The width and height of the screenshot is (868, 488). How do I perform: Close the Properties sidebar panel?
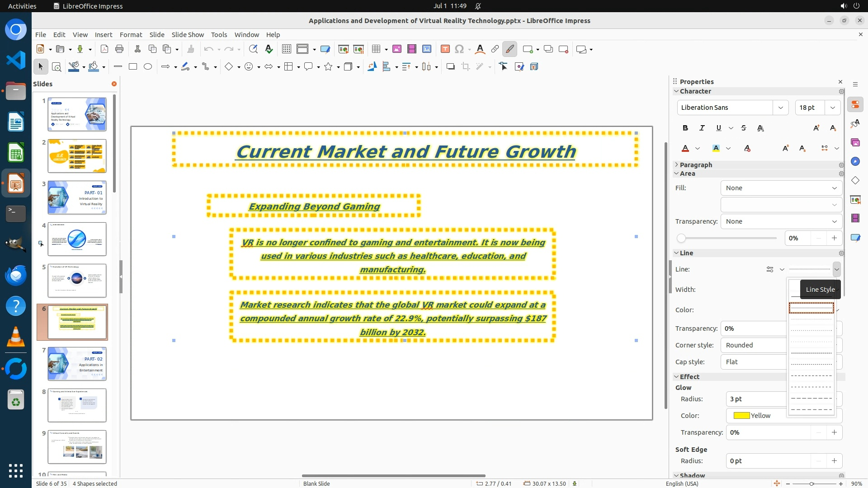coord(840,82)
